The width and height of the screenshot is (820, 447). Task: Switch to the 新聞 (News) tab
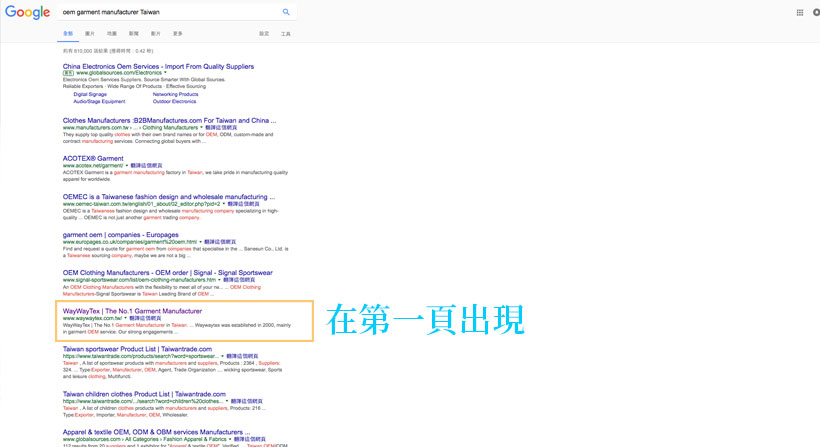(x=134, y=33)
